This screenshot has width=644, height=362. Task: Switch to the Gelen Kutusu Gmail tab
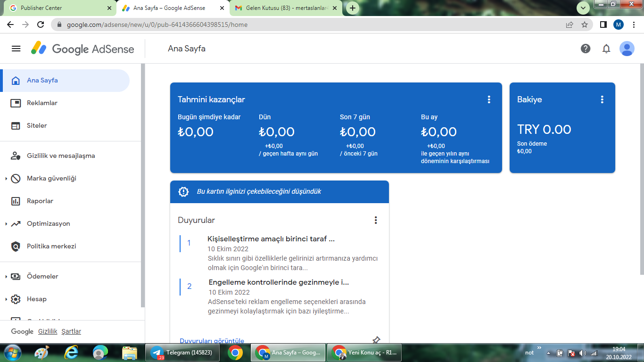tap(287, 8)
